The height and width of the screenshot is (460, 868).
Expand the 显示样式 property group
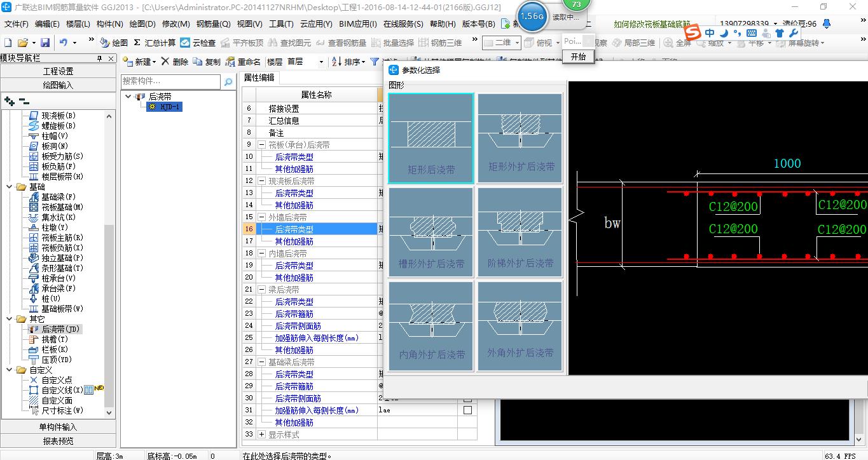point(261,435)
